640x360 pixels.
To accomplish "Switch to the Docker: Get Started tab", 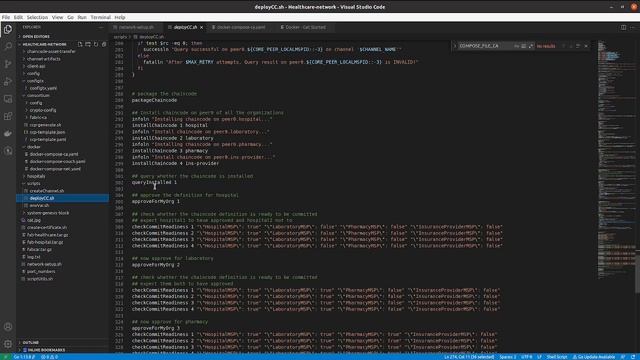I will pos(306,27).
